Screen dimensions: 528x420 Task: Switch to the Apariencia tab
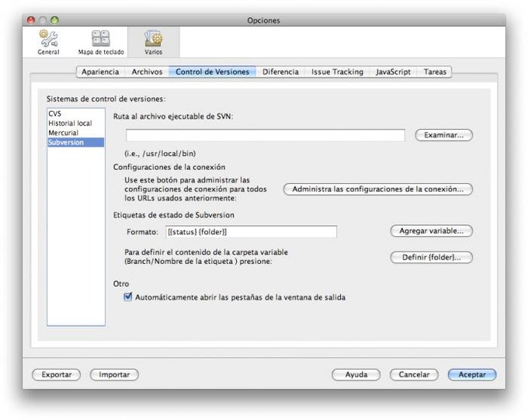point(100,71)
